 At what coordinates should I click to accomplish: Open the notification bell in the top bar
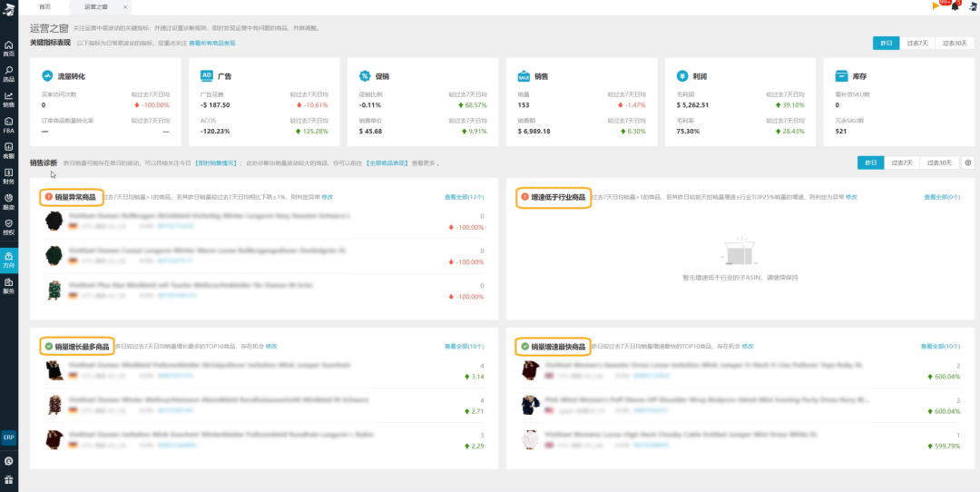(x=955, y=6)
